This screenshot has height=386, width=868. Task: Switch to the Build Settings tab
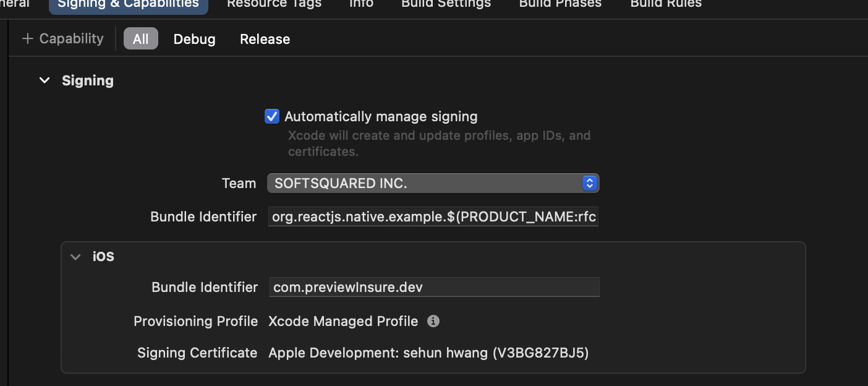tap(445, 4)
